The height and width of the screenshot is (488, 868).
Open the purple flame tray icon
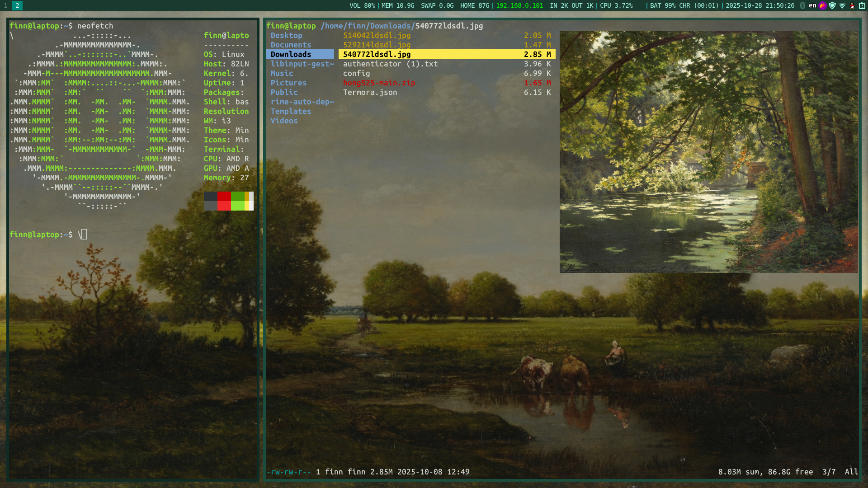(822, 5)
